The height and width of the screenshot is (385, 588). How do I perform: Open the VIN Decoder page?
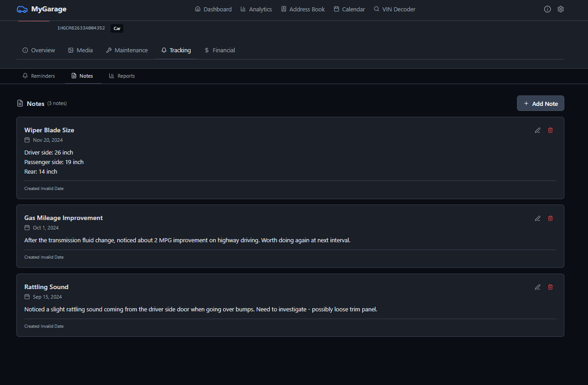pos(394,9)
